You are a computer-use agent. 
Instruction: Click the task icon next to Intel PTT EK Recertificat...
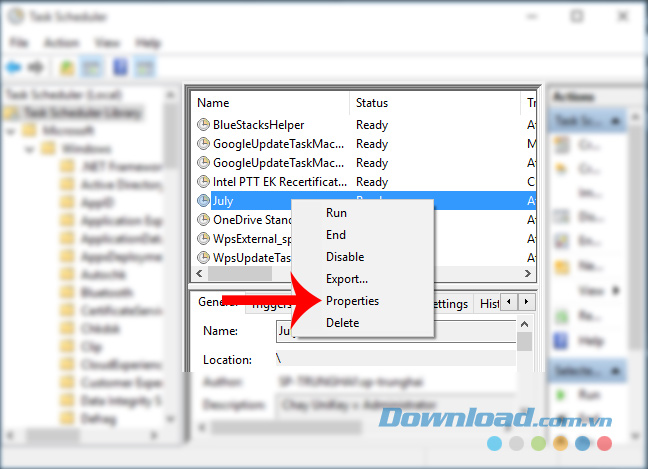pos(203,181)
